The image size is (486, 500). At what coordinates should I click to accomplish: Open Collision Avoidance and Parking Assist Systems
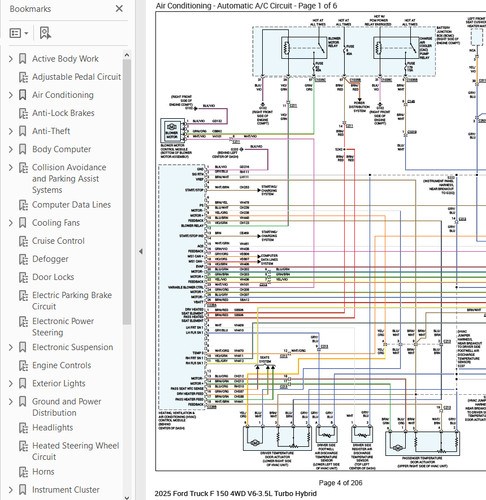pos(69,179)
